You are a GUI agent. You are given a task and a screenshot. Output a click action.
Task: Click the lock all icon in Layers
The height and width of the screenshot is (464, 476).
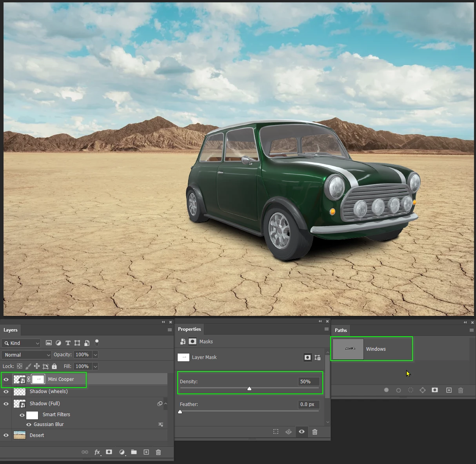coord(55,366)
